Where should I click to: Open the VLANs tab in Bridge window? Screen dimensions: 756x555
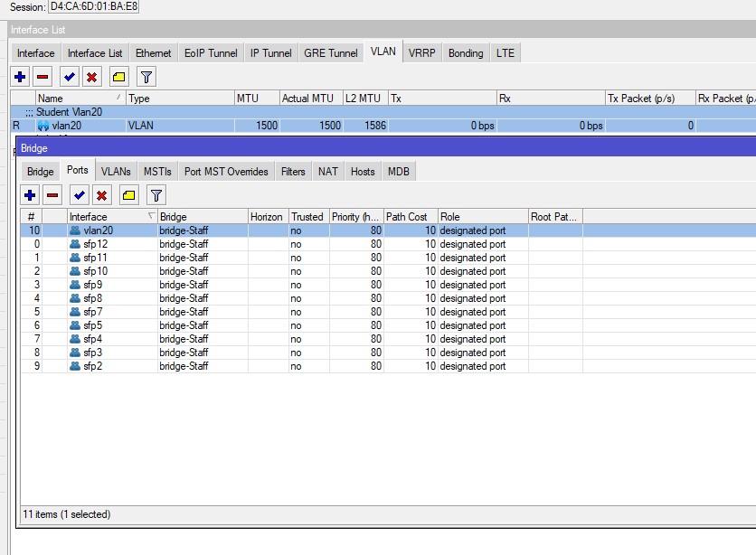116,172
